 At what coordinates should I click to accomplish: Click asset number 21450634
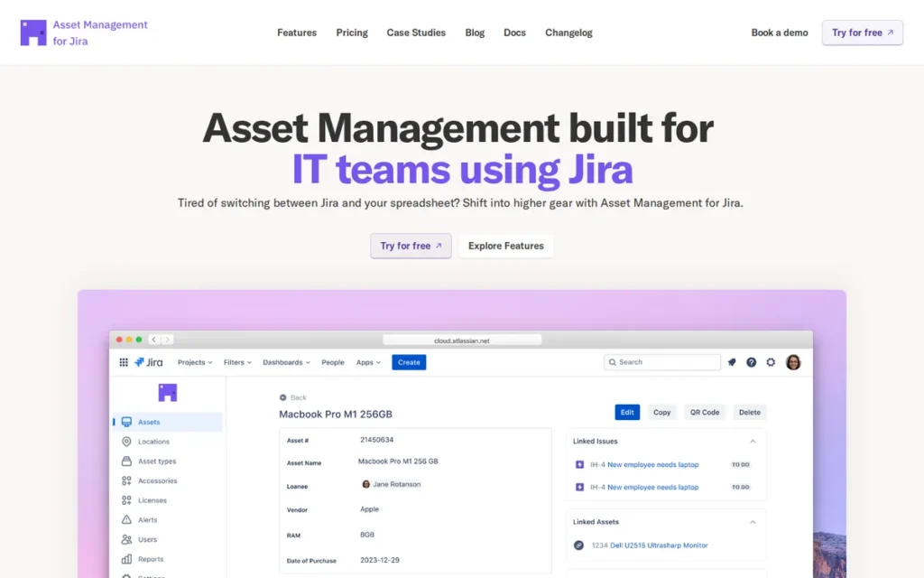(x=376, y=440)
